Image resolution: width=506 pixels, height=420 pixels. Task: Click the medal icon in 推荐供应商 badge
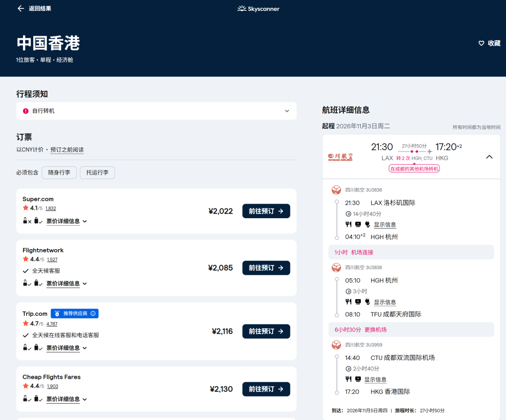(x=57, y=314)
